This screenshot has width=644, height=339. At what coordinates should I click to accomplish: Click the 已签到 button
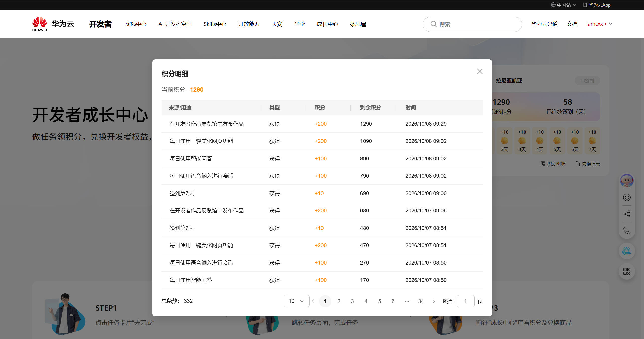coord(587,81)
